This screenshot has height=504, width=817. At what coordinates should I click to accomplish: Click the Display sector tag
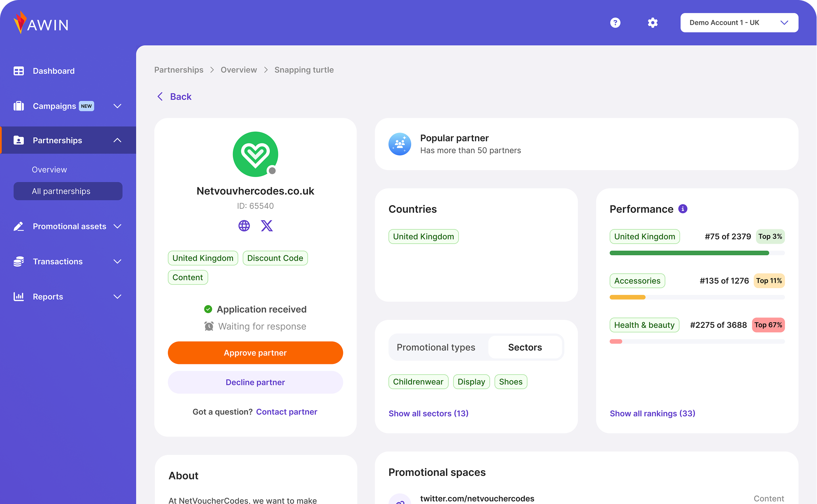click(x=471, y=382)
